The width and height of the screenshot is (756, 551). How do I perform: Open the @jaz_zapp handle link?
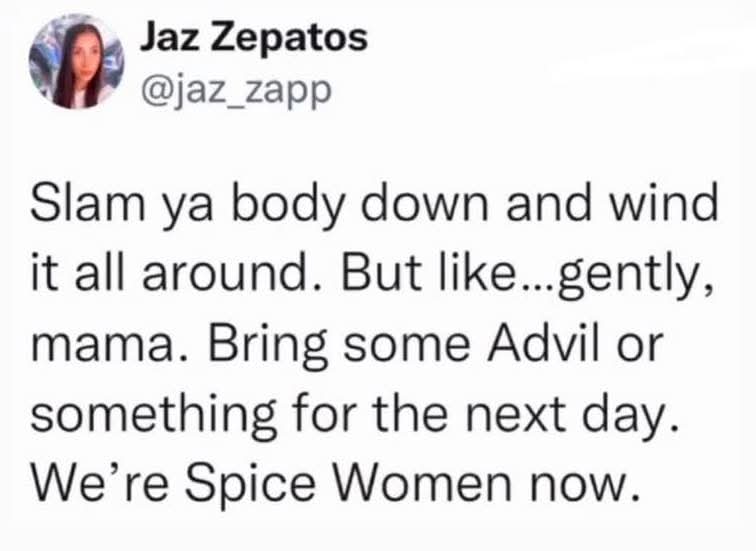click(x=235, y=91)
